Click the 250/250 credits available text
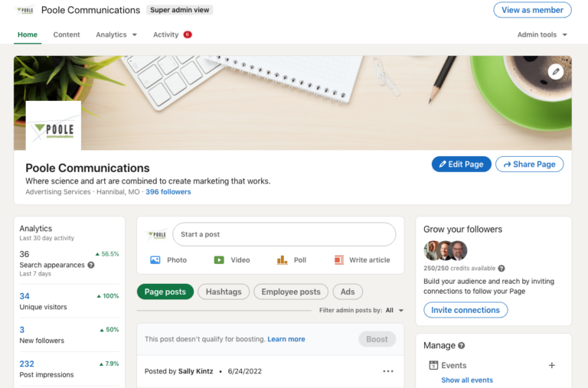The height and width of the screenshot is (388, 588). [x=459, y=269]
